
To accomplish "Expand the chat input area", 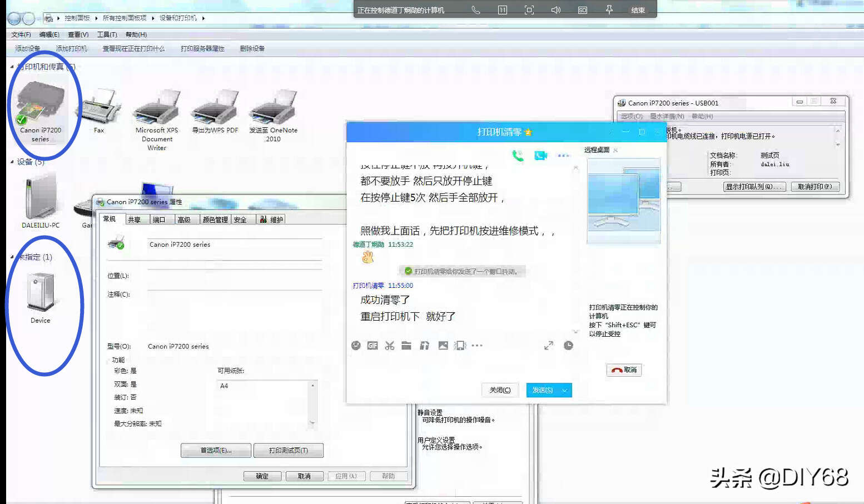I will pyautogui.click(x=549, y=346).
